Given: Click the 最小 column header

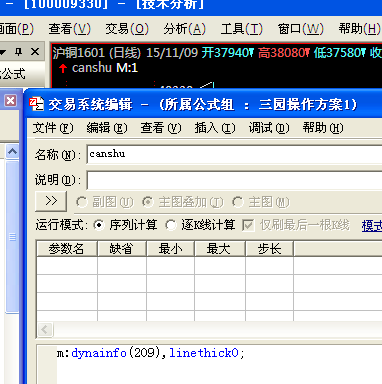Looking at the screenshot, I should pyautogui.click(x=170, y=249).
